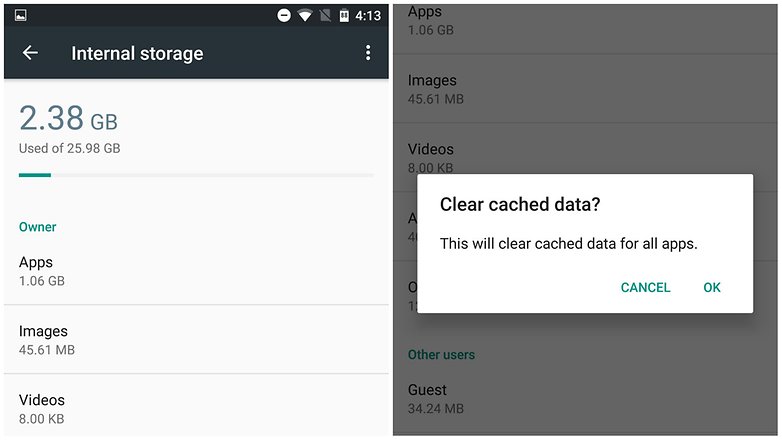782x440 pixels.
Task: Open the Images 45.61 MB entry
Action: (196, 340)
